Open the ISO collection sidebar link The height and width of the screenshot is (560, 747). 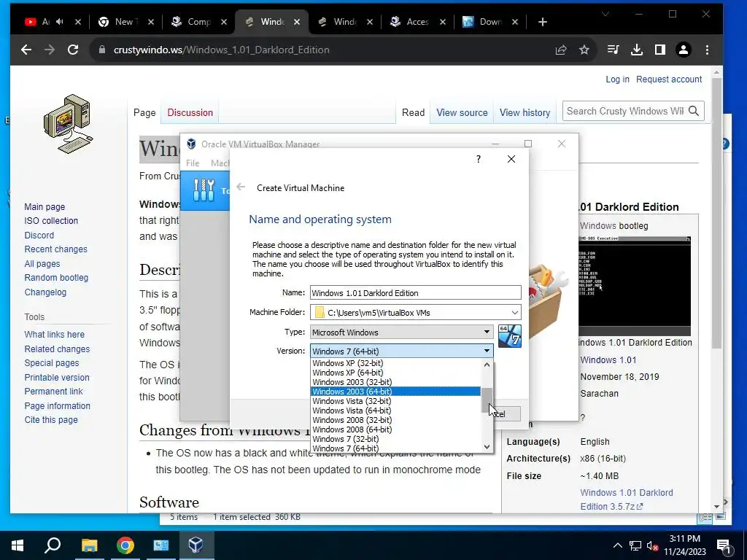51,220
